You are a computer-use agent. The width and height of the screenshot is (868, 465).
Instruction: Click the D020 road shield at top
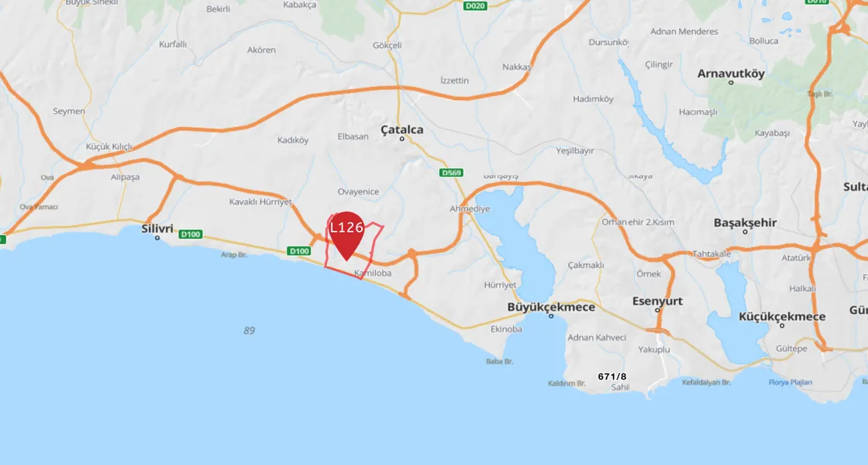pos(476,5)
